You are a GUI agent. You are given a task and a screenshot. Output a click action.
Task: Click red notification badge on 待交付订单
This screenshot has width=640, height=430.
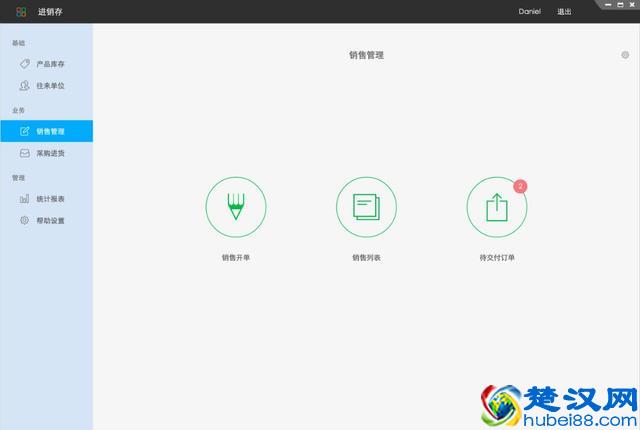520,186
